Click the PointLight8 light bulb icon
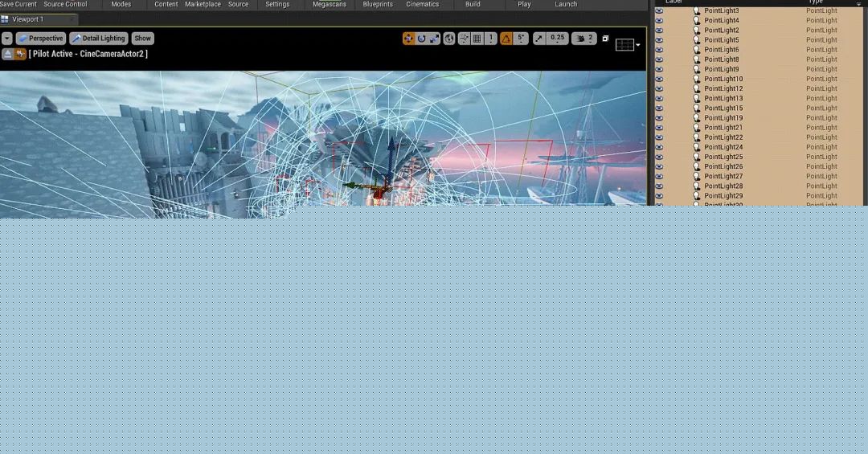The height and width of the screenshot is (454, 868). pyautogui.click(x=697, y=59)
